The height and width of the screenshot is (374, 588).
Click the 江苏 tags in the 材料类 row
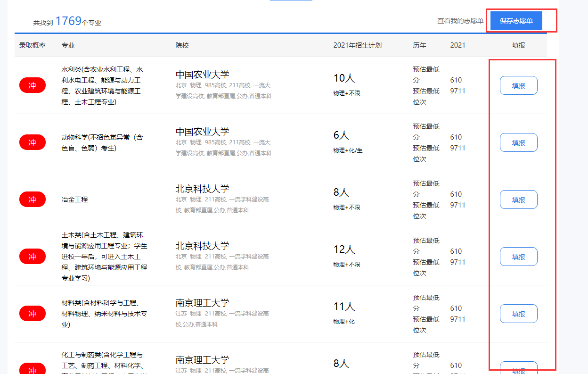222,319
